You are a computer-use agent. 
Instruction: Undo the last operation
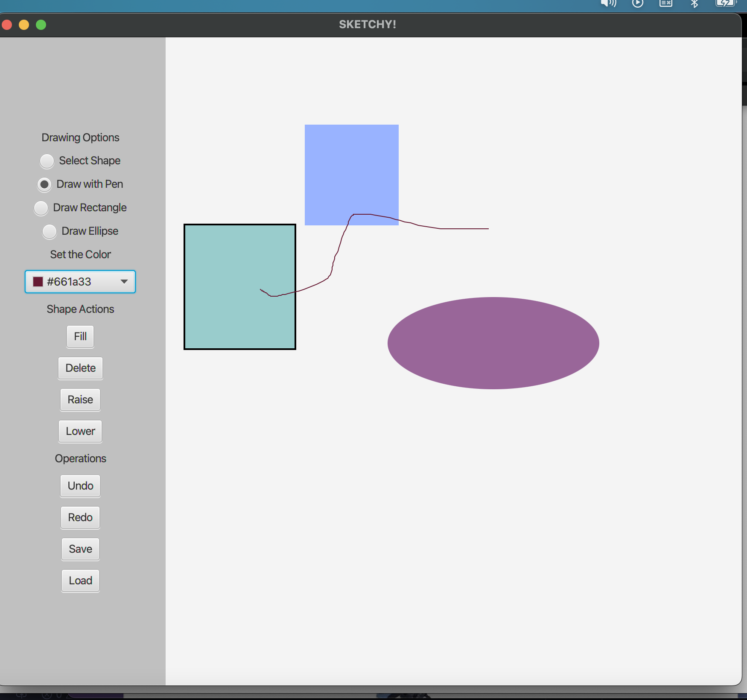click(x=80, y=486)
